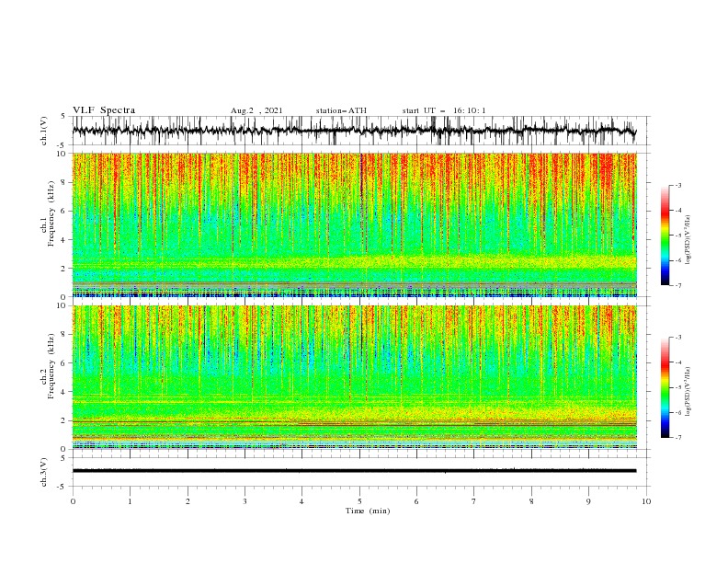The image size is (728, 563).
Task: Click the date 'Aug.2 , 2021'
Action: [x=256, y=110]
